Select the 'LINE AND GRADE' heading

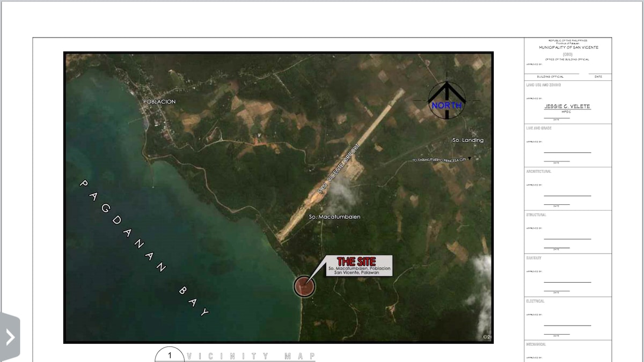pos(539,128)
